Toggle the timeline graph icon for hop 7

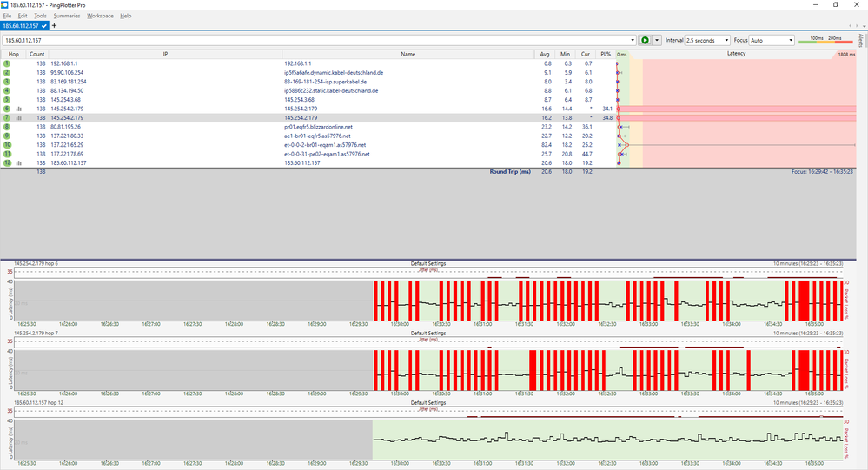[18, 117]
